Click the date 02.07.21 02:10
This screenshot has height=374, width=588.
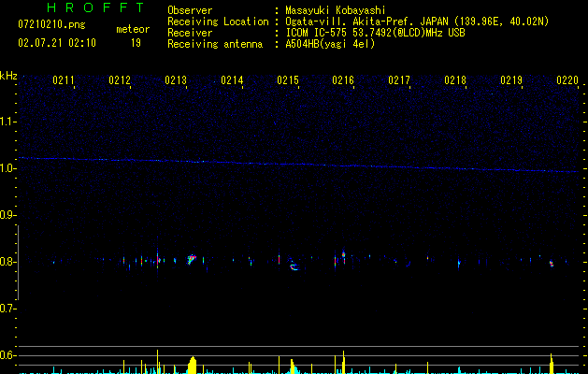[x=57, y=43]
